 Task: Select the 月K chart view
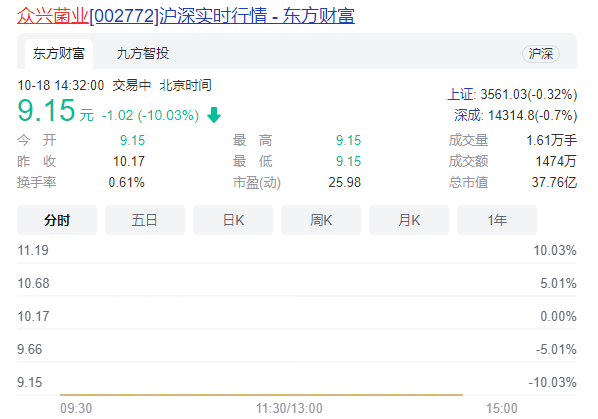tap(409, 220)
